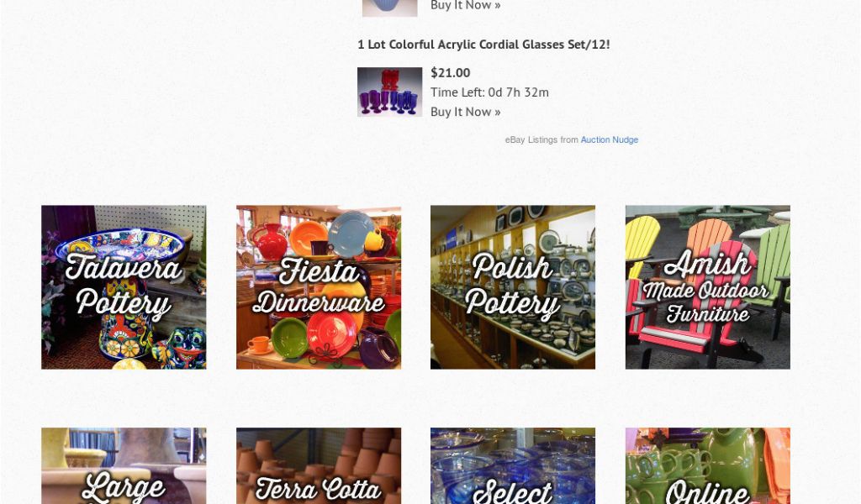This screenshot has height=504, width=861.
Task: Open Amish Made Outdoor Furniture tile
Action: [x=708, y=286]
